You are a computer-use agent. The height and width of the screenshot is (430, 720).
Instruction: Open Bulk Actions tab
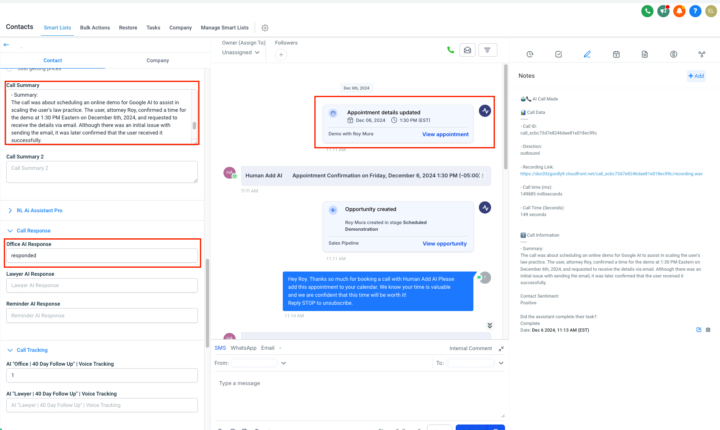tap(95, 28)
